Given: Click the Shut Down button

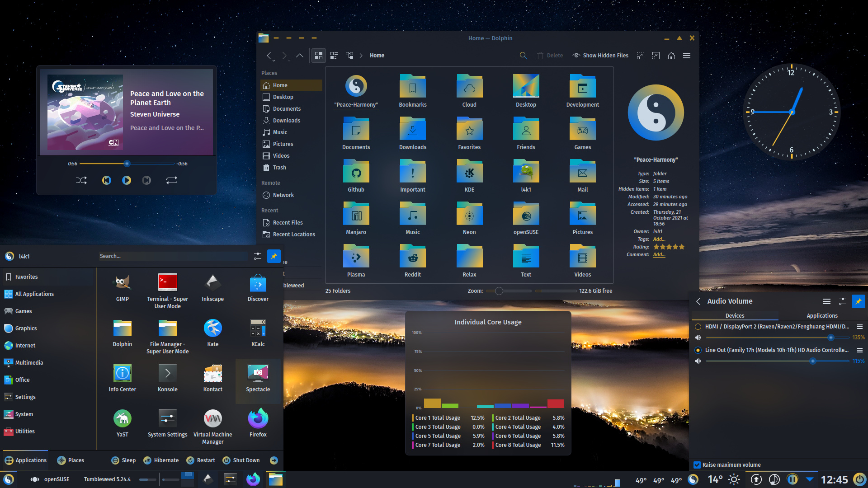Looking at the screenshot, I should [x=241, y=460].
